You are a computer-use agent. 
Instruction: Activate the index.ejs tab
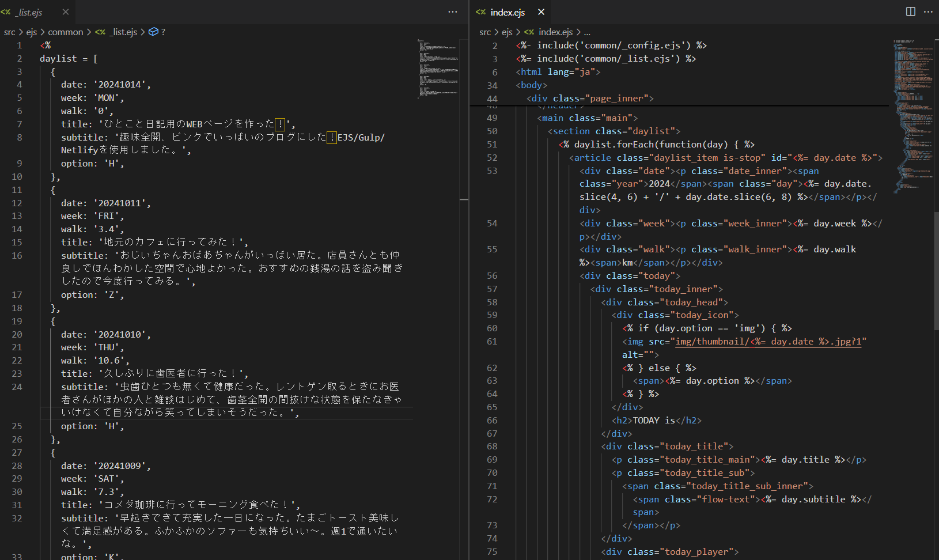pyautogui.click(x=507, y=12)
